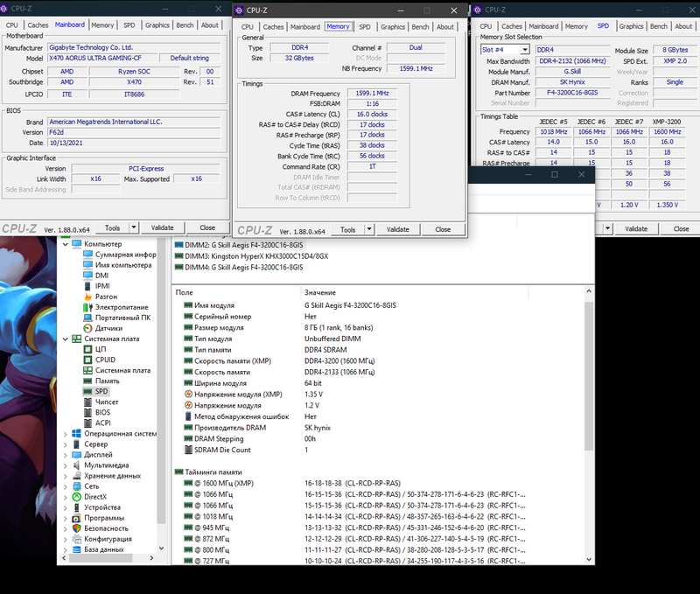Open CPU tab in Mainboard CPU-Z window
The image size is (700, 594).
[x=12, y=25]
